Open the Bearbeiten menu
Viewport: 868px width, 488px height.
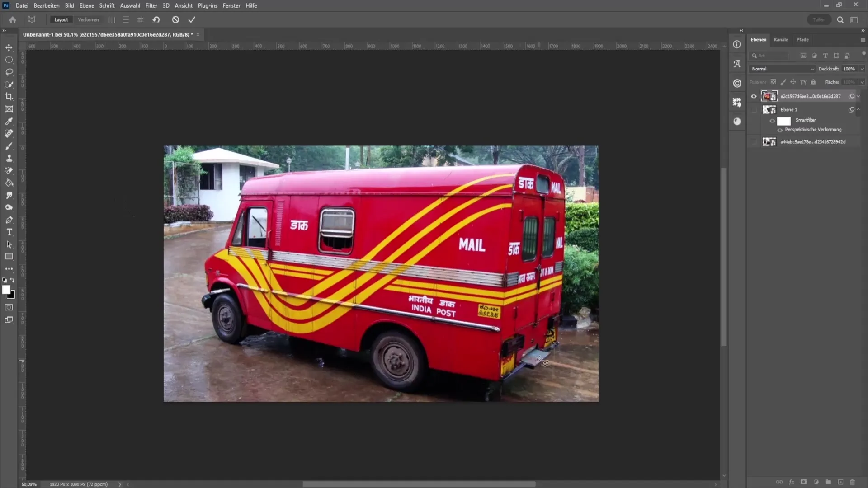(47, 5)
